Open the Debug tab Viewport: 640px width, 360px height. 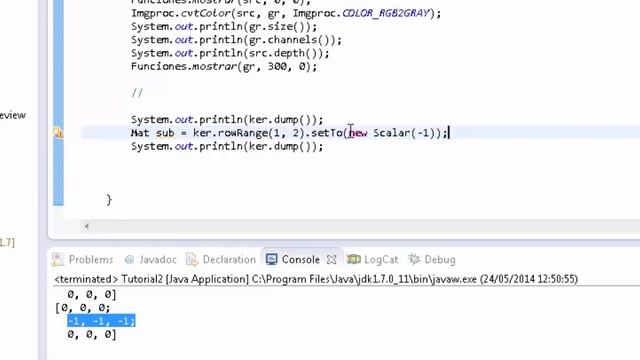click(x=432, y=260)
